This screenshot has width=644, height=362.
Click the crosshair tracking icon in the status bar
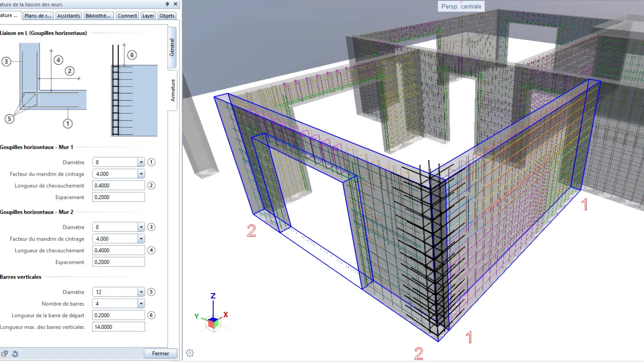click(190, 353)
